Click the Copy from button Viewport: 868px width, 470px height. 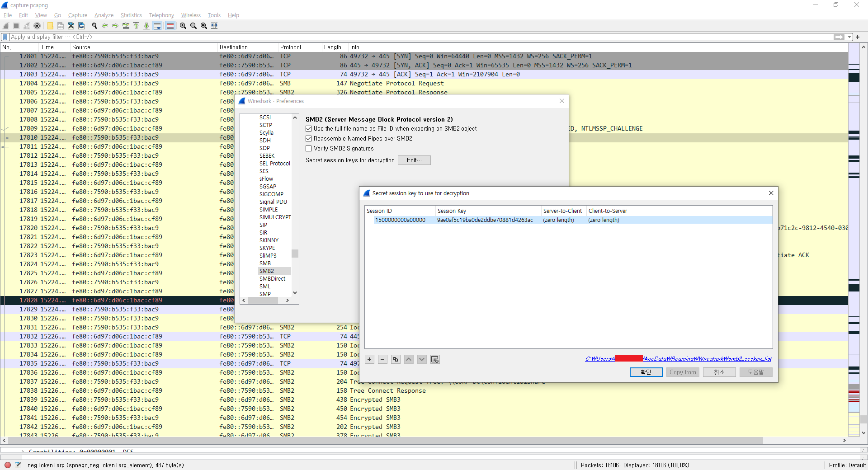[x=683, y=372]
